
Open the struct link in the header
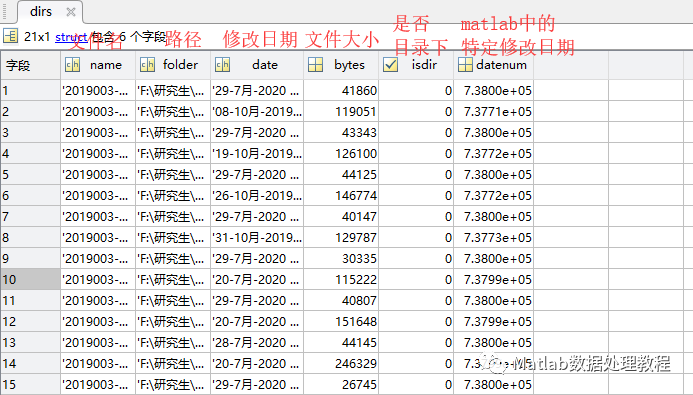tap(71, 37)
